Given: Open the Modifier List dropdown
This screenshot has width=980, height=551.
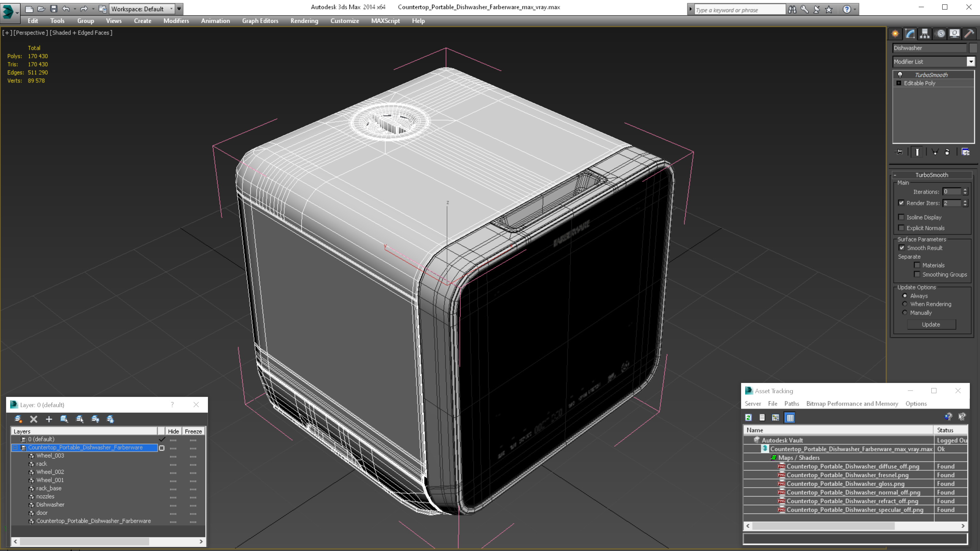Looking at the screenshot, I should (970, 62).
